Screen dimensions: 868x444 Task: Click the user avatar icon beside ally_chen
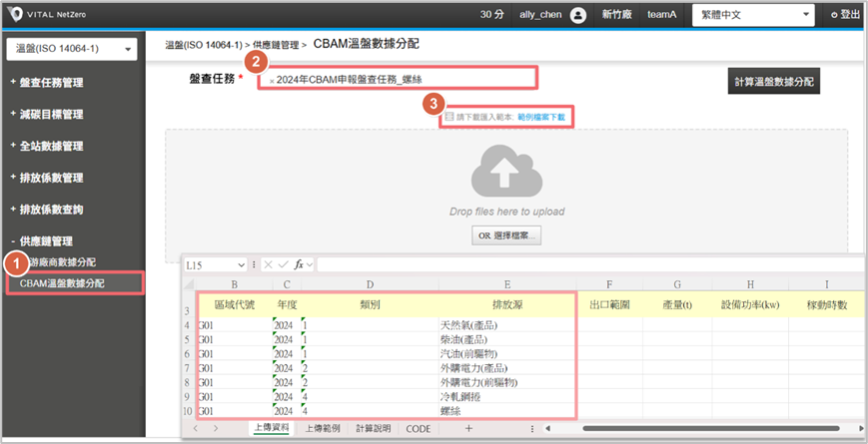tap(578, 15)
